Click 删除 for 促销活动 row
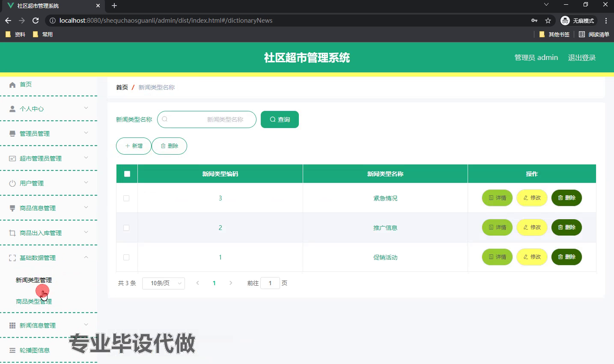The height and width of the screenshot is (364, 614). coord(566,257)
